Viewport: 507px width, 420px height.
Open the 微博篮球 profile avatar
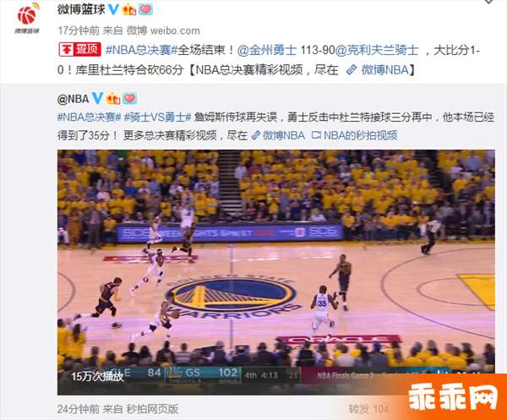27,18
